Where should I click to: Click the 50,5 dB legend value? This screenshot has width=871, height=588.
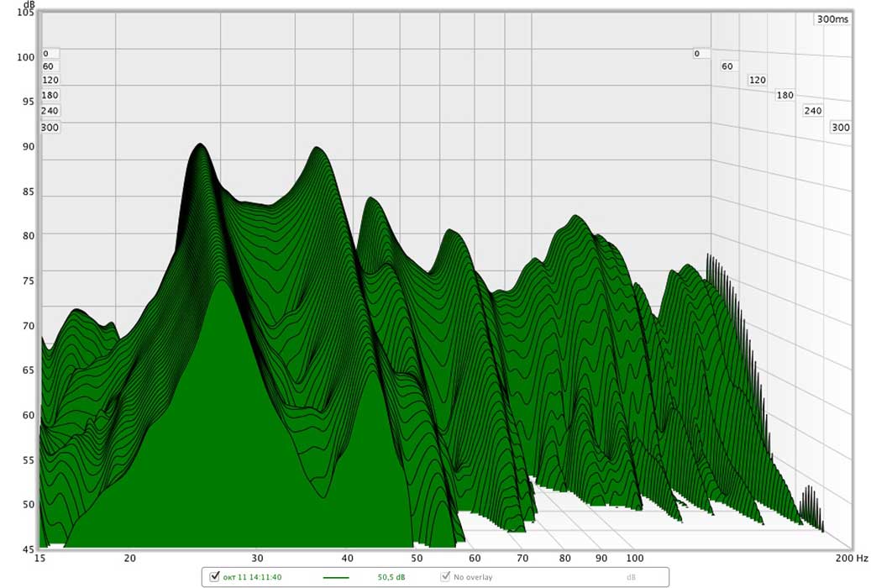coord(391,577)
